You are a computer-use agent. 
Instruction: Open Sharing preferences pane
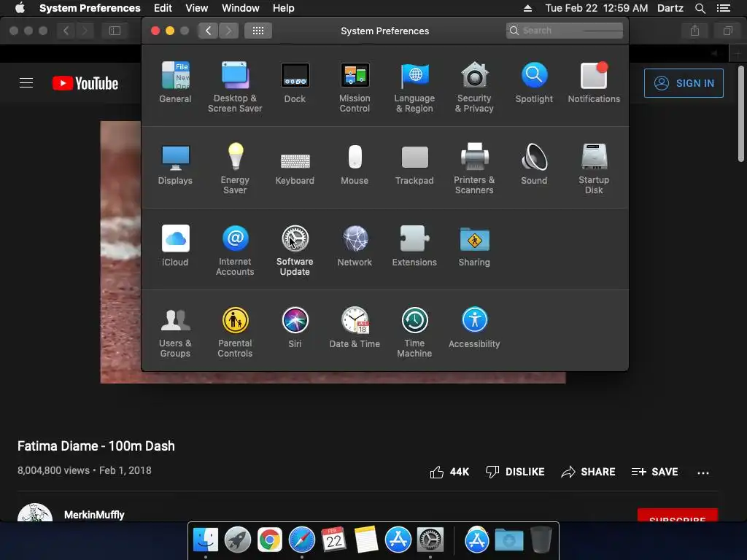[x=474, y=246]
